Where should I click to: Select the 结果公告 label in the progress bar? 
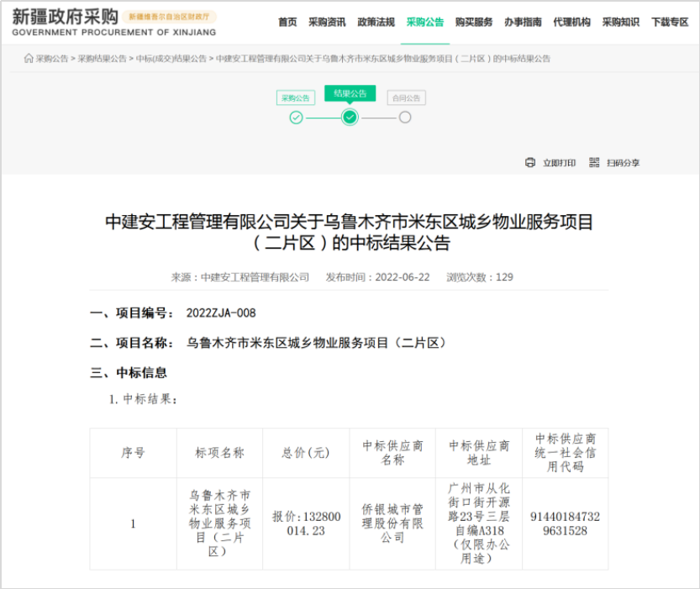coord(350,93)
